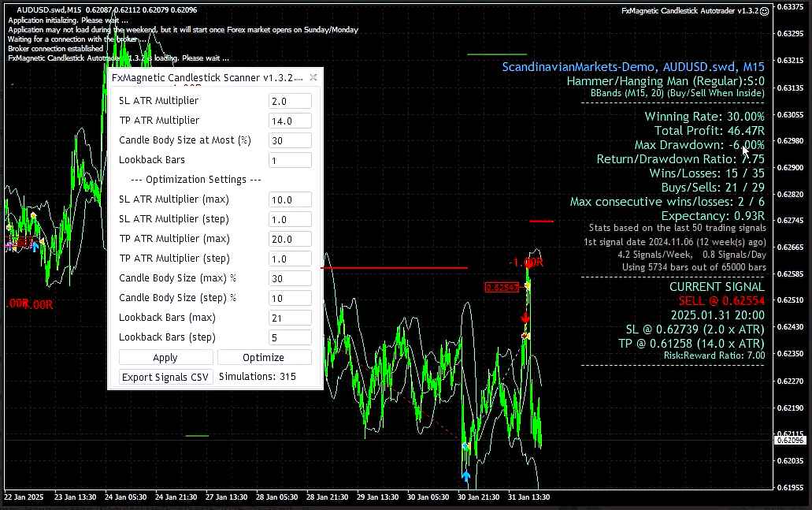Click the Buys/Sells: 21 / 29 stat
812x510 pixels.
pyautogui.click(x=713, y=188)
